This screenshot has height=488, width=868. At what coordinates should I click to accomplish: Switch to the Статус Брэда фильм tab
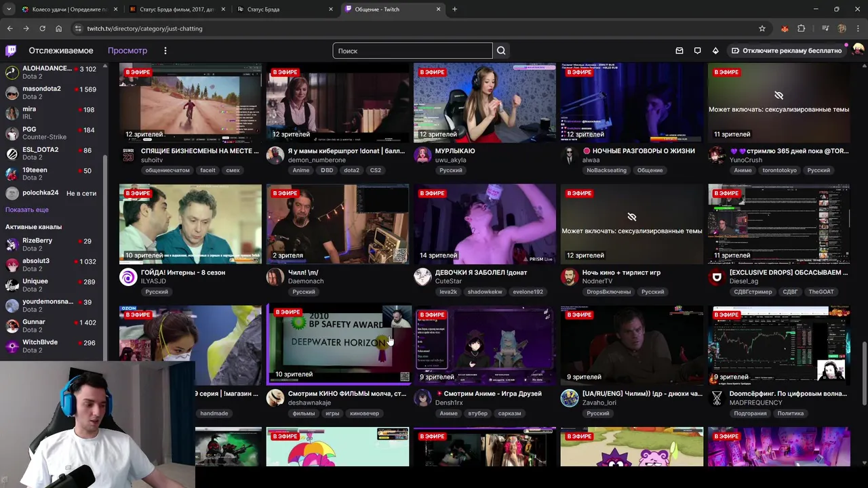[x=177, y=9]
